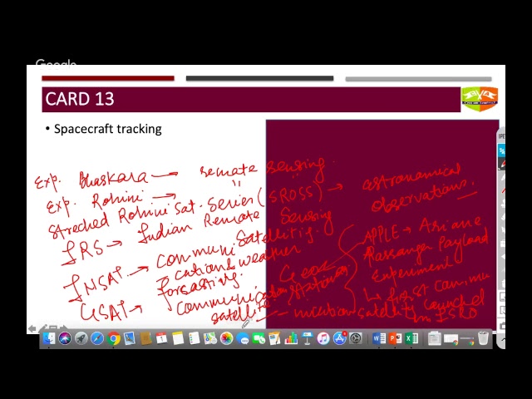
Task: Open System Preferences gear icon
Action: [356, 338]
